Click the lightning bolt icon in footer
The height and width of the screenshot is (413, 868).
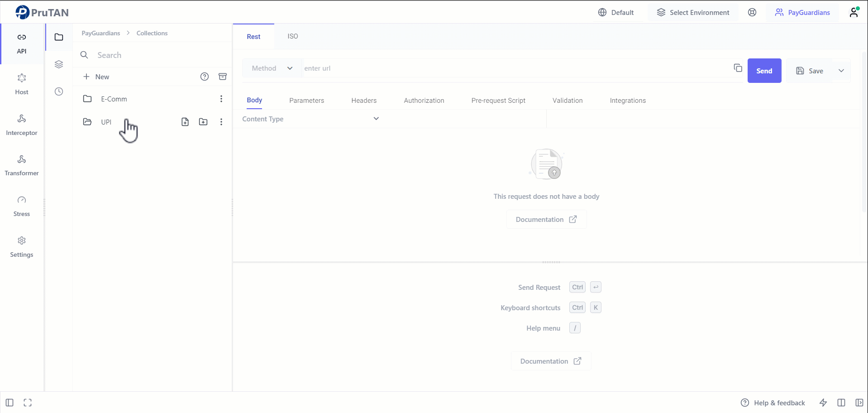click(823, 403)
